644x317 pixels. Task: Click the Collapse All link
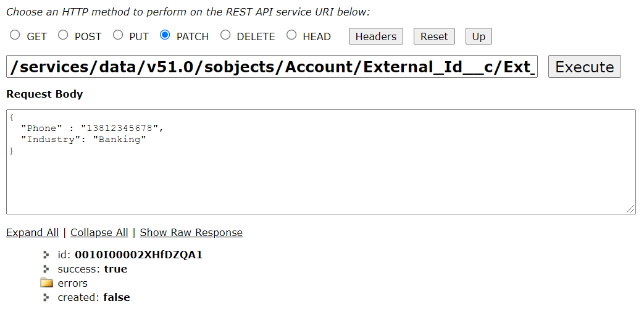click(x=99, y=232)
